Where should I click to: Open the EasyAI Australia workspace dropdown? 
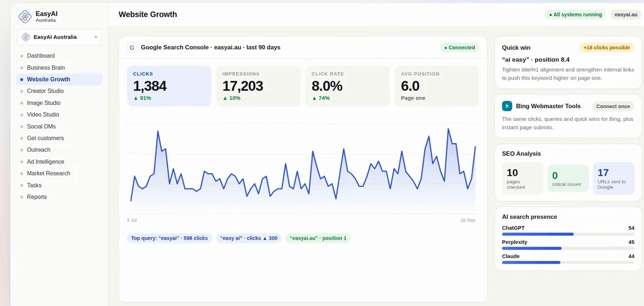[59, 37]
